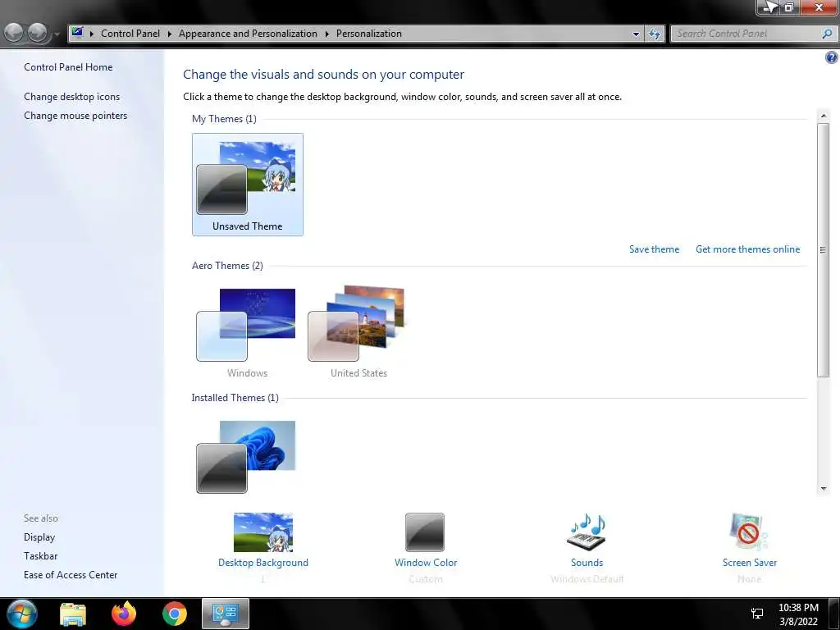Click the theme list scrollbar up arrow

(x=824, y=115)
